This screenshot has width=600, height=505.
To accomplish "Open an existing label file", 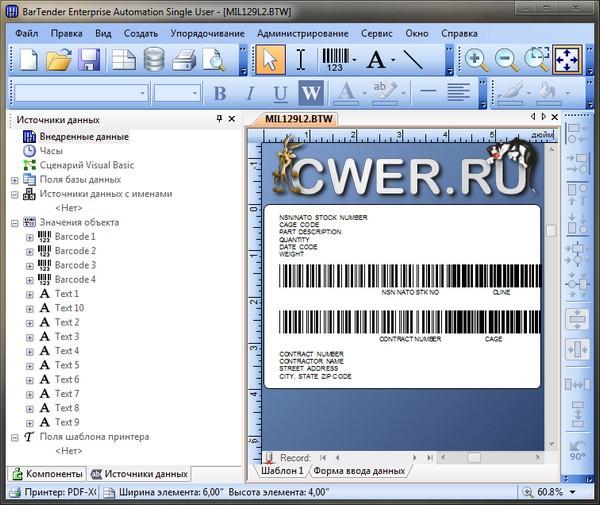I will (58, 60).
